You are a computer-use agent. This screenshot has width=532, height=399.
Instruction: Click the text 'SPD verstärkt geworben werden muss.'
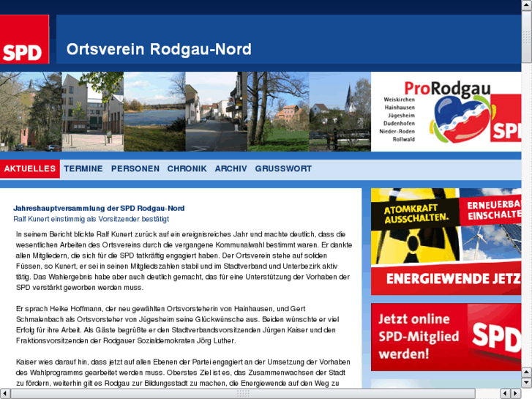click(x=80, y=288)
